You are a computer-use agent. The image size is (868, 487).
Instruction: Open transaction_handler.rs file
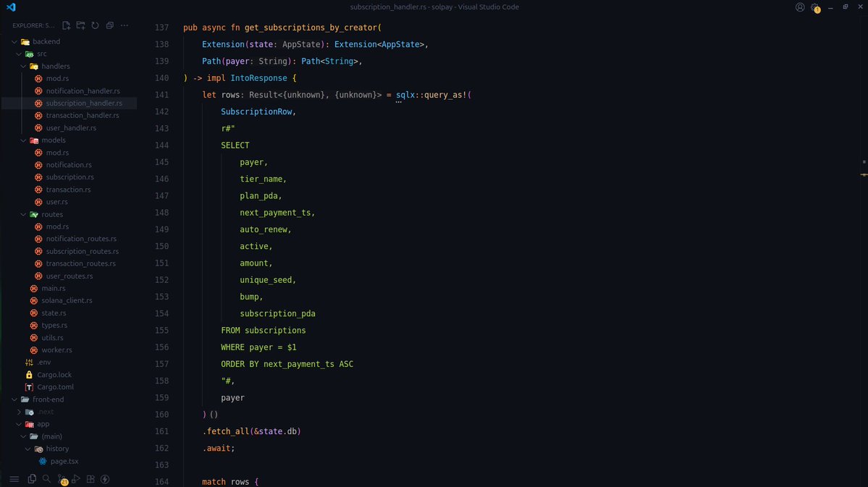pyautogui.click(x=83, y=116)
